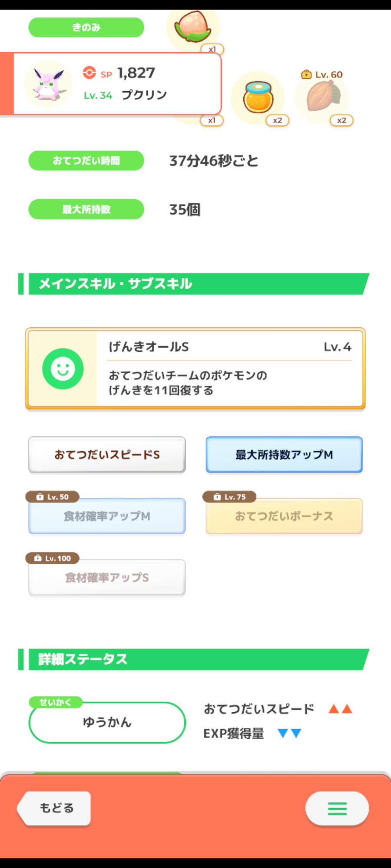Select the おてつだいスピードS sub skill
The height and width of the screenshot is (868, 391).
point(107,454)
